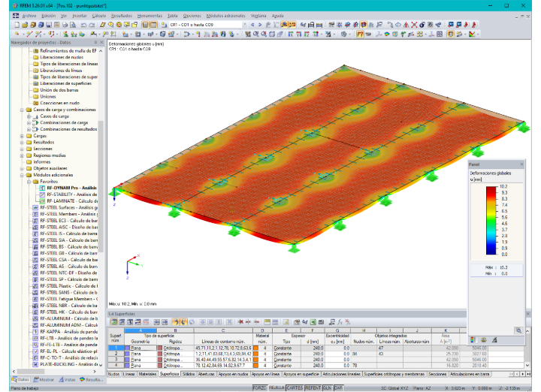Click the print preview icon
Image resolution: width=541 pixels, height=392 pixels.
coord(73,25)
